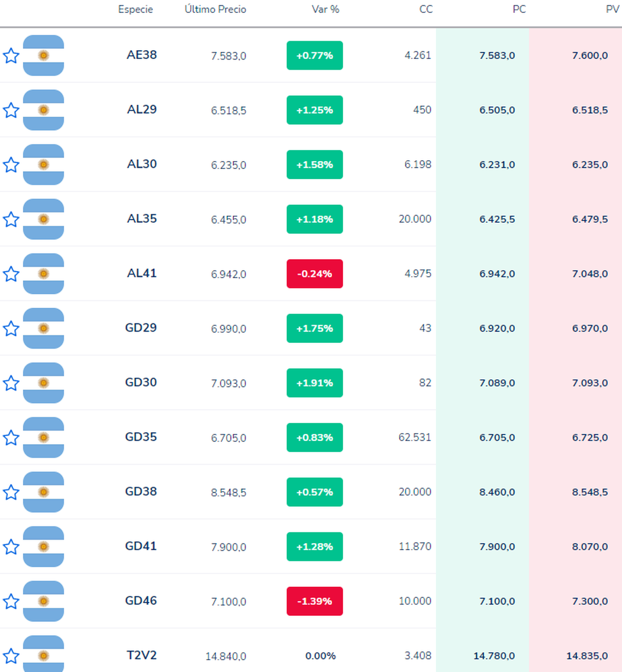Open the AL30 bond by clicking its ticker

click(x=142, y=164)
